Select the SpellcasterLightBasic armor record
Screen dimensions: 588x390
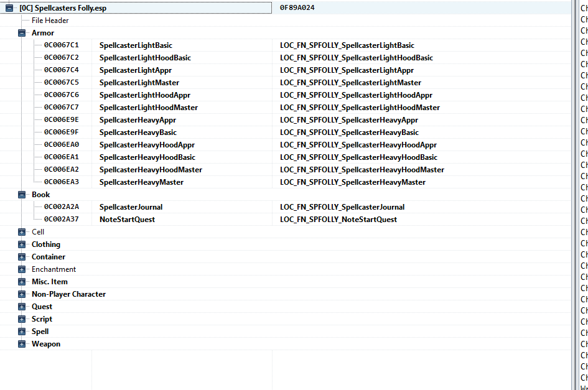point(136,45)
